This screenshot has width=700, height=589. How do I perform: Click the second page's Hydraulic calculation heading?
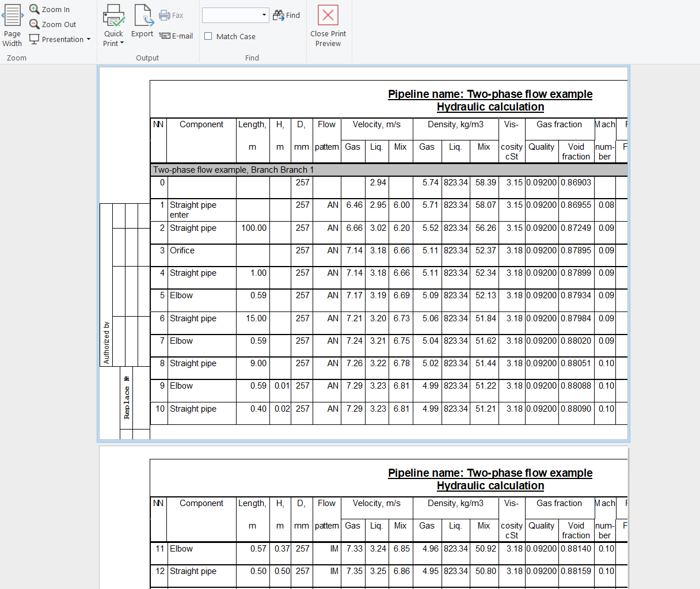[x=490, y=486]
